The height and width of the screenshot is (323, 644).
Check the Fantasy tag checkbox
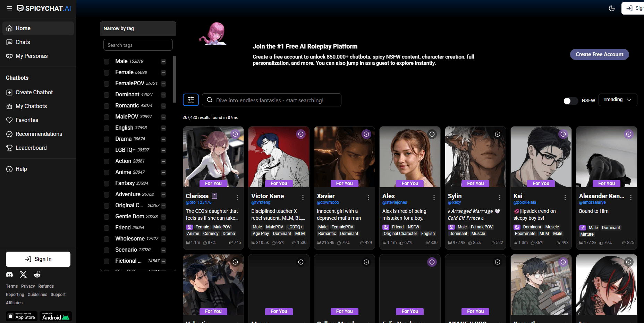point(107,184)
